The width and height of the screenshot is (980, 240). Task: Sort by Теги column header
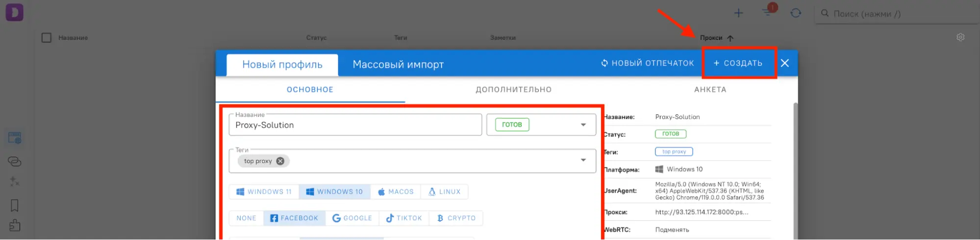point(401,38)
